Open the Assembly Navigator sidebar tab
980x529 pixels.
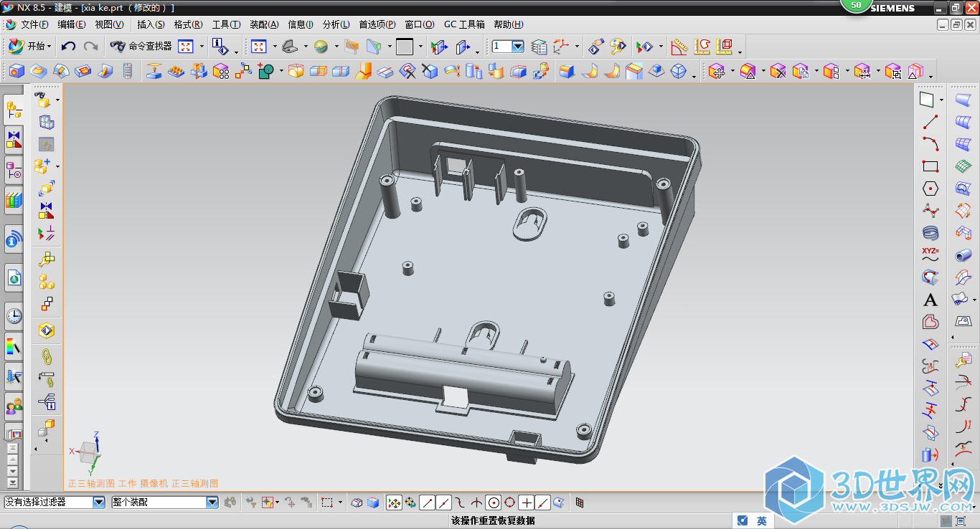[x=14, y=109]
